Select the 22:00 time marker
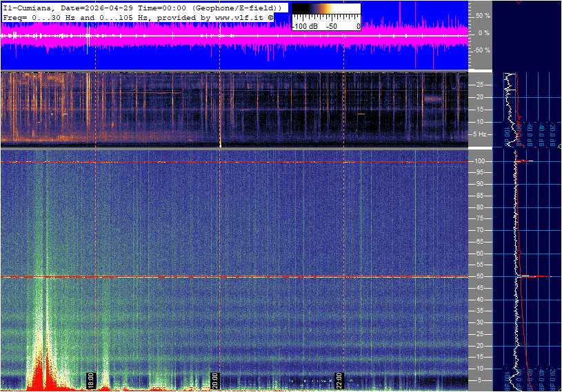The image size is (562, 392). click(x=339, y=380)
